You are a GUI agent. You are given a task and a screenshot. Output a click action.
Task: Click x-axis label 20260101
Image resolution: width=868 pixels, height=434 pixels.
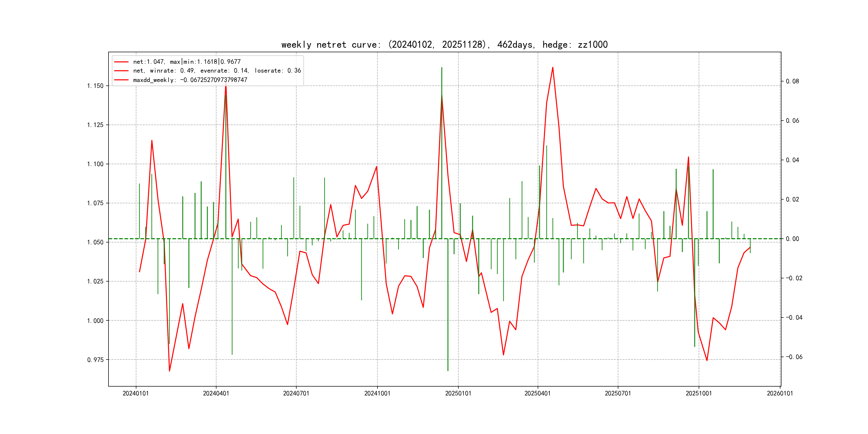click(780, 394)
